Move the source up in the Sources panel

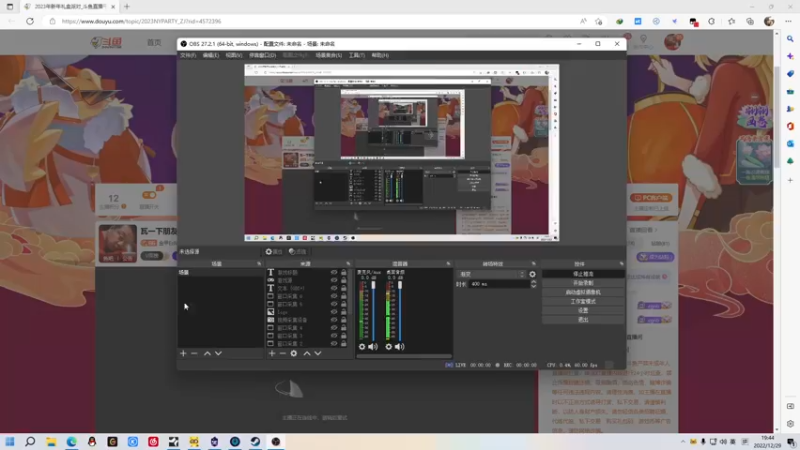pos(307,353)
